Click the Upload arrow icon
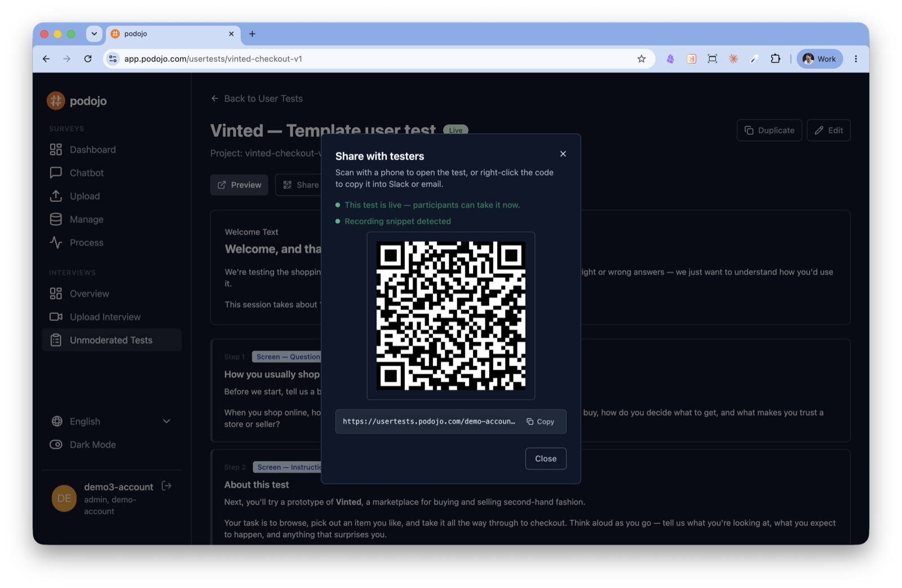Image resolution: width=902 pixels, height=588 pixels. 56,196
